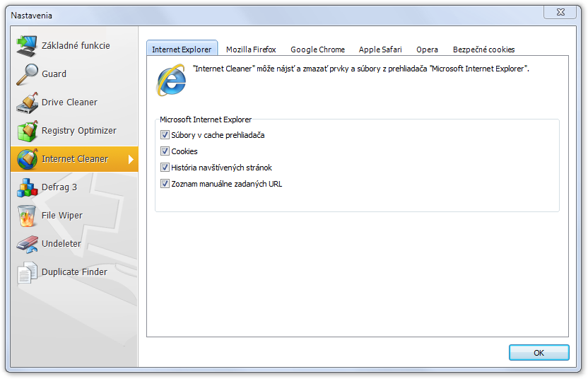This screenshot has width=588, height=379.
Task: Open the File Wiper label
Action: pos(62,216)
